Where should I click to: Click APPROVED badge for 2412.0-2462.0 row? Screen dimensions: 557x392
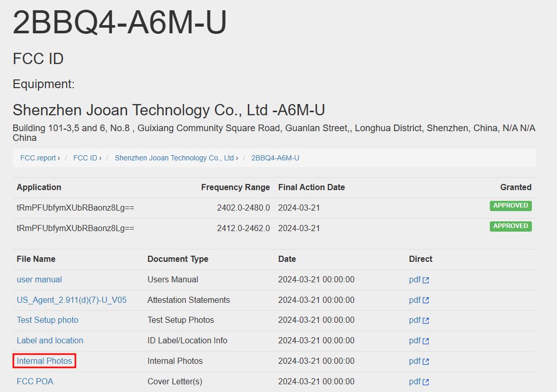click(510, 226)
